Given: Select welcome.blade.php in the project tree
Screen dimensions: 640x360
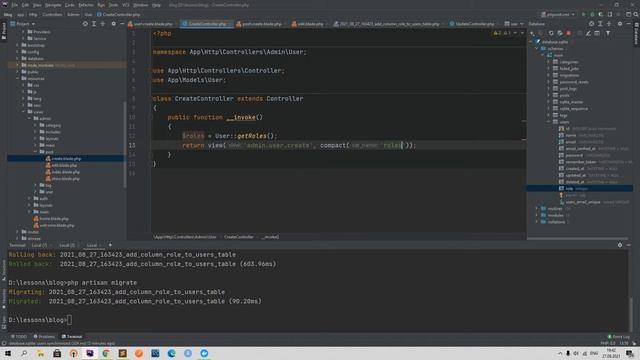Looking at the screenshot, I should coord(57,225).
